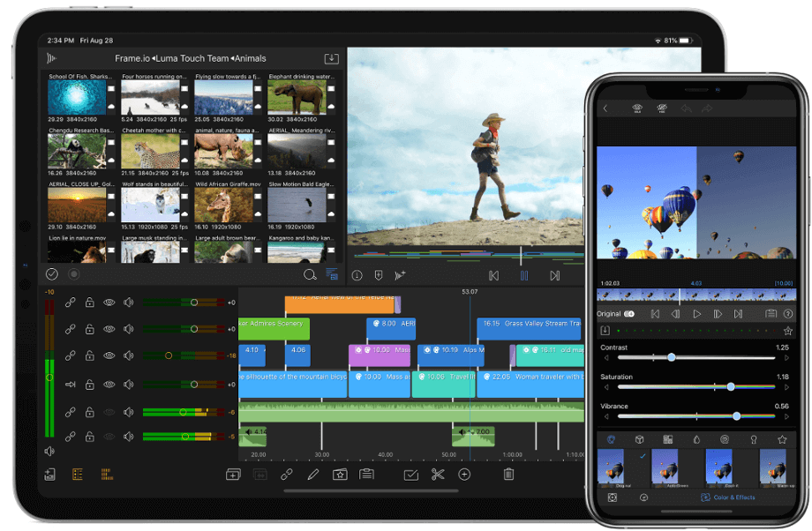Open the clipboard icon in timeline toolbar
The image size is (812, 531).
[366, 475]
